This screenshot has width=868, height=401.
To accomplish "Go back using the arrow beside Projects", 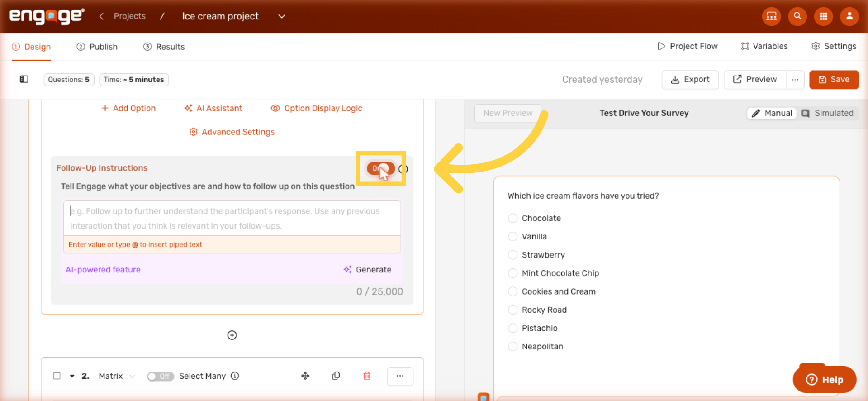I will [102, 16].
